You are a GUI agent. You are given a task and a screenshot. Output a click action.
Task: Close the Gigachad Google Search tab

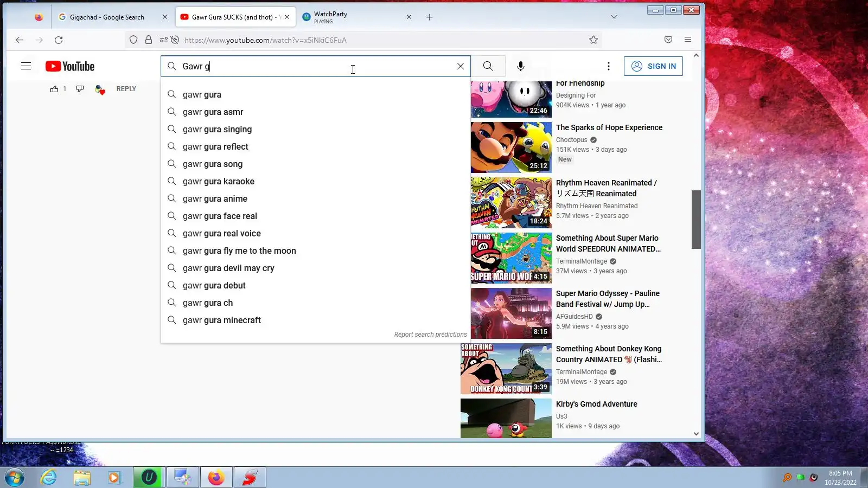click(165, 17)
